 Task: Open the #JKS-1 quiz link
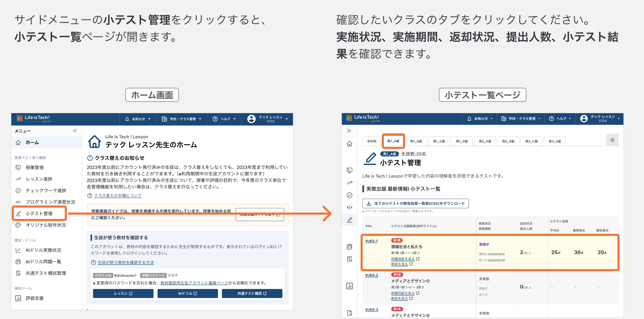[371, 241]
